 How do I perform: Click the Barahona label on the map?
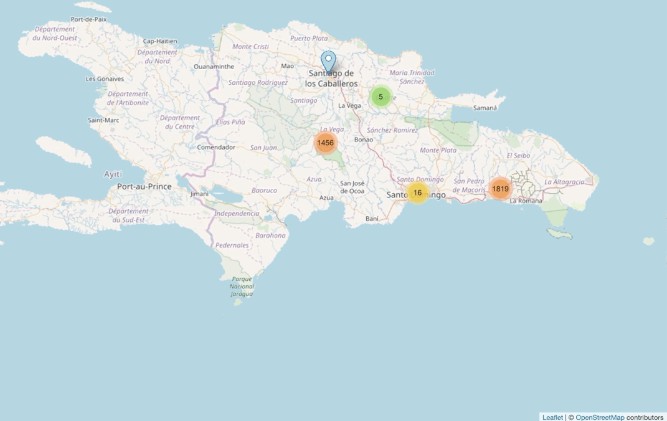click(271, 236)
